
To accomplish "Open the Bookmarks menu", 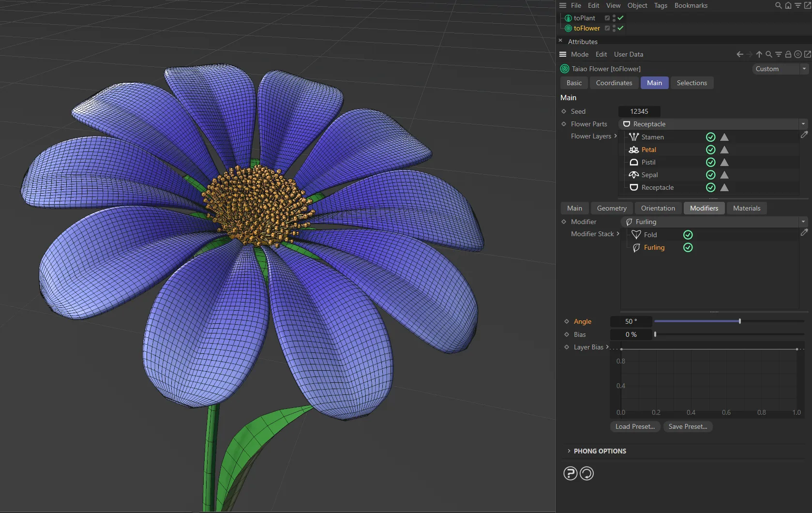I will point(691,5).
